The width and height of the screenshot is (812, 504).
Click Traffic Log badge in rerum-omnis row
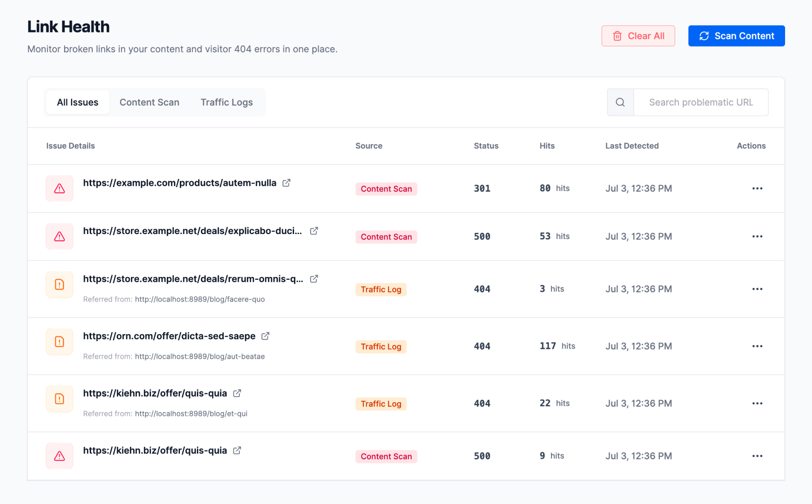pyautogui.click(x=381, y=290)
